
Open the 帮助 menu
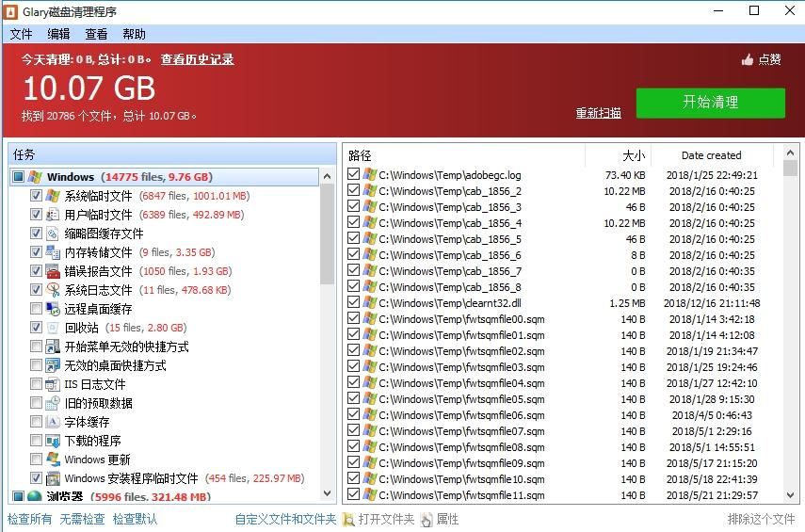[x=134, y=34]
